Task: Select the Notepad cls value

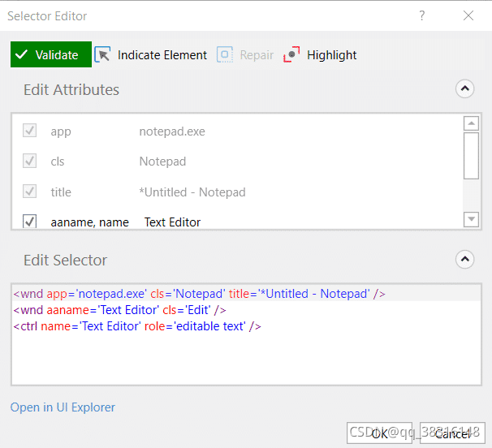Action: (x=162, y=162)
